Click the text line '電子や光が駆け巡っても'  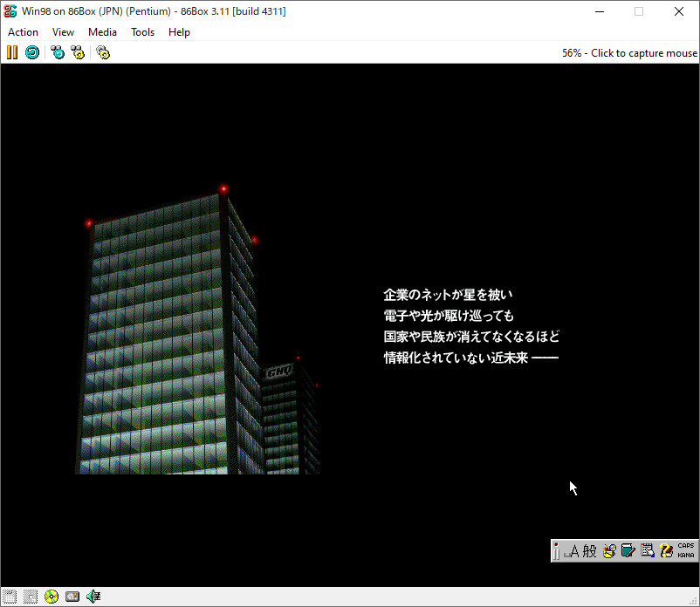(449, 316)
